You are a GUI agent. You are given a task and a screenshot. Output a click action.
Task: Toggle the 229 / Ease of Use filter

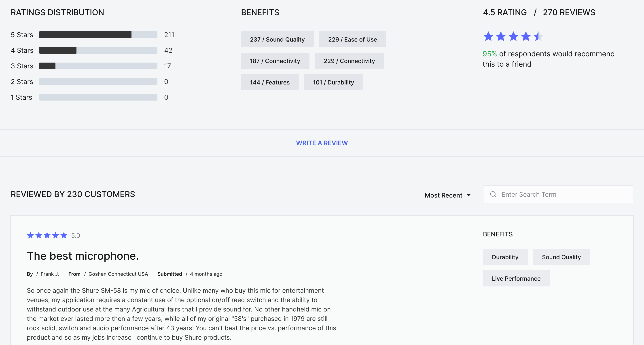(x=352, y=40)
